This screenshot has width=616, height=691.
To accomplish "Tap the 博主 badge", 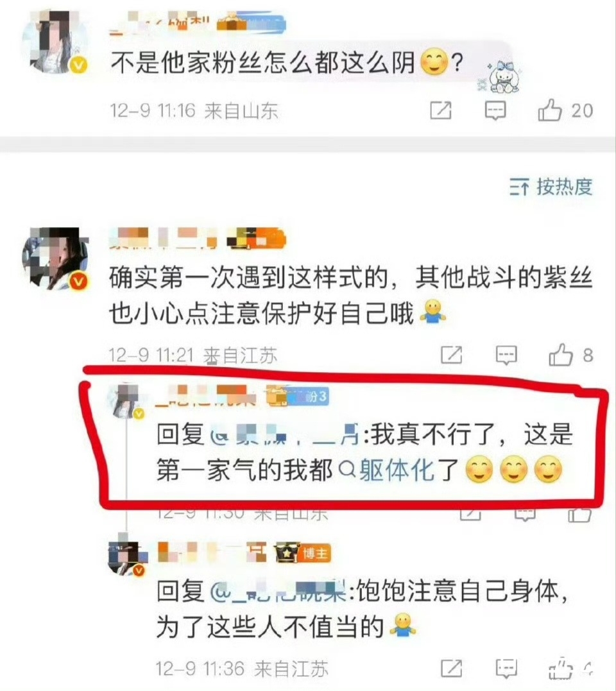I will (303, 553).
